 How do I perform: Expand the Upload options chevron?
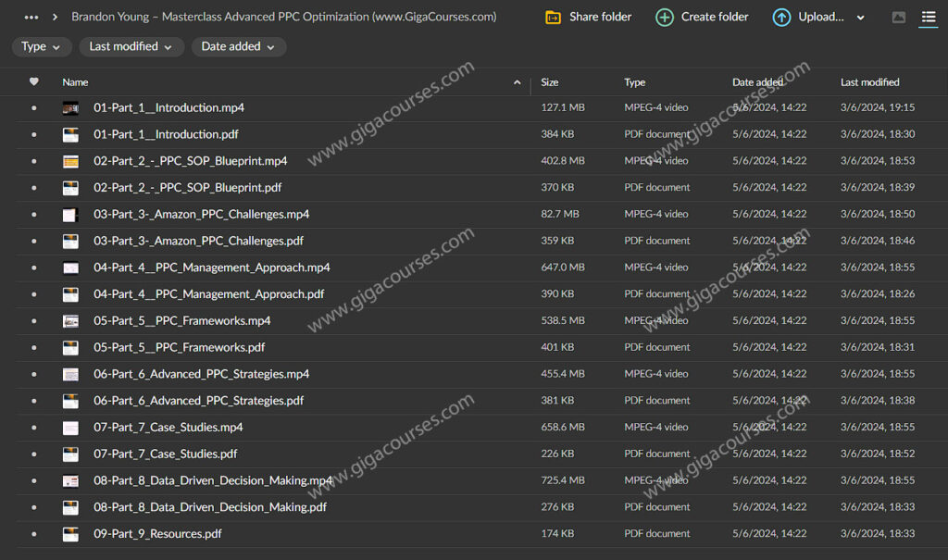(x=860, y=17)
